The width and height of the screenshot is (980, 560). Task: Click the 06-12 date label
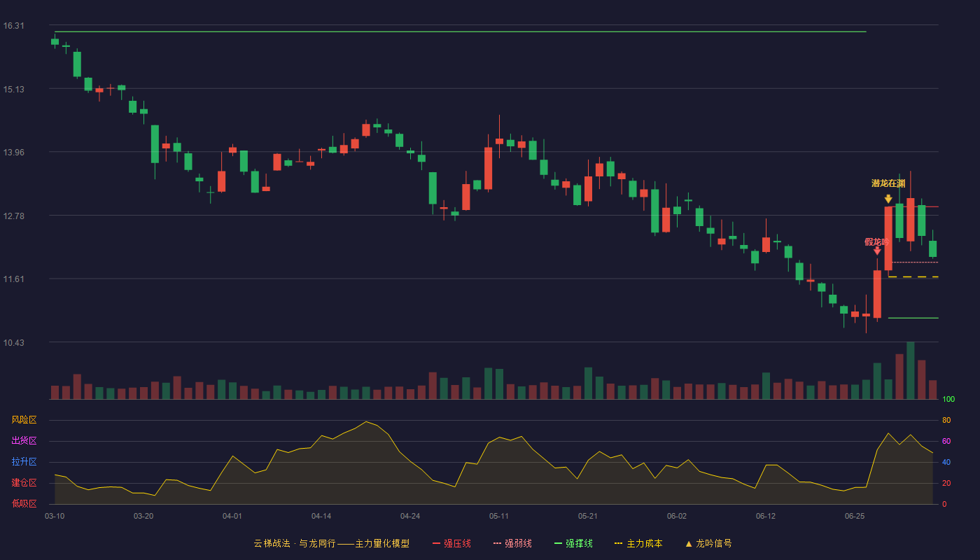point(766,516)
